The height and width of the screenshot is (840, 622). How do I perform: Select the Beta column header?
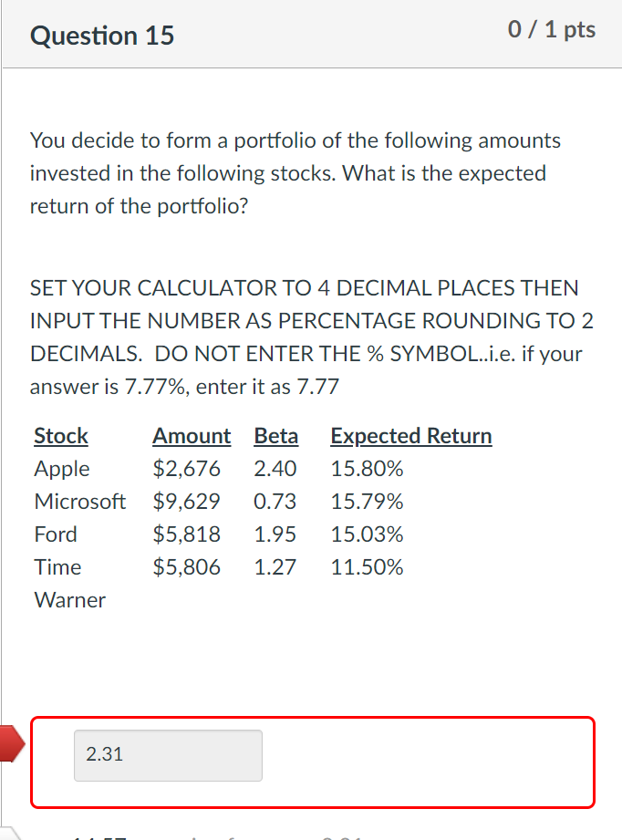click(x=276, y=436)
